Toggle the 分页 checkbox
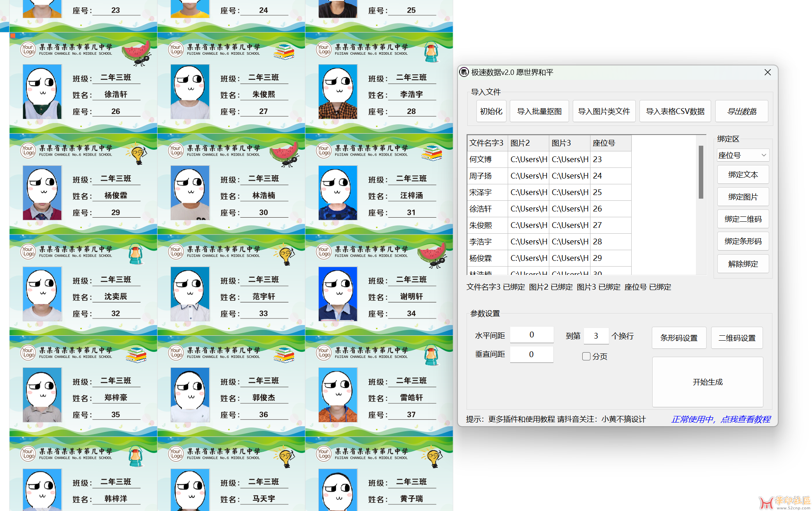Screen dimensions: 812x511 coord(586,356)
